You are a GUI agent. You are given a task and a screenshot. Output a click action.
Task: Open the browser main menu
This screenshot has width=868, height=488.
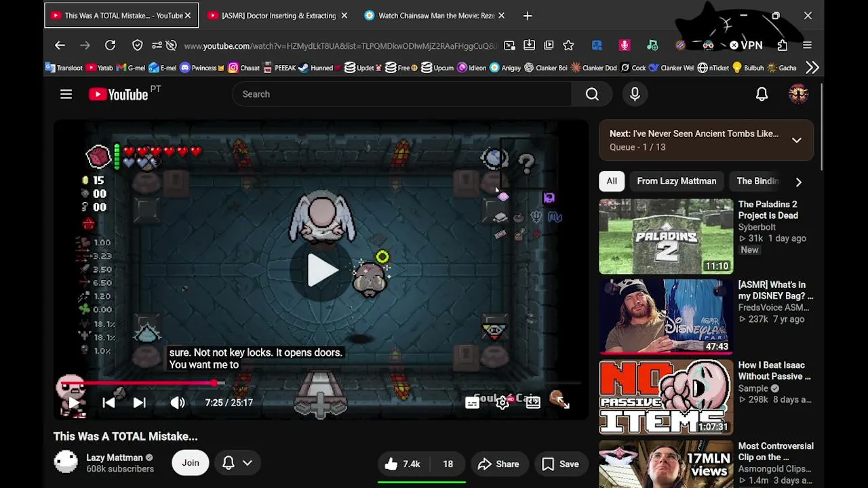coord(807,45)
